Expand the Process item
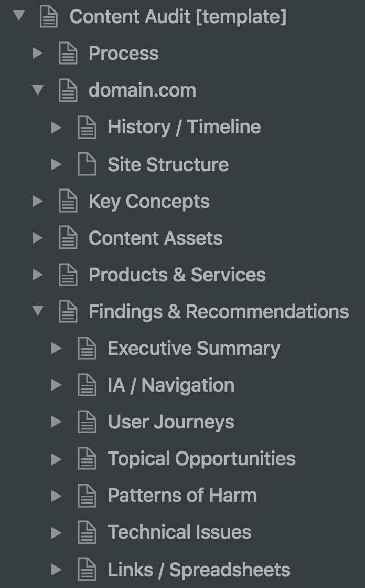This screenshot has width=365, height=588. coord(38,53)
